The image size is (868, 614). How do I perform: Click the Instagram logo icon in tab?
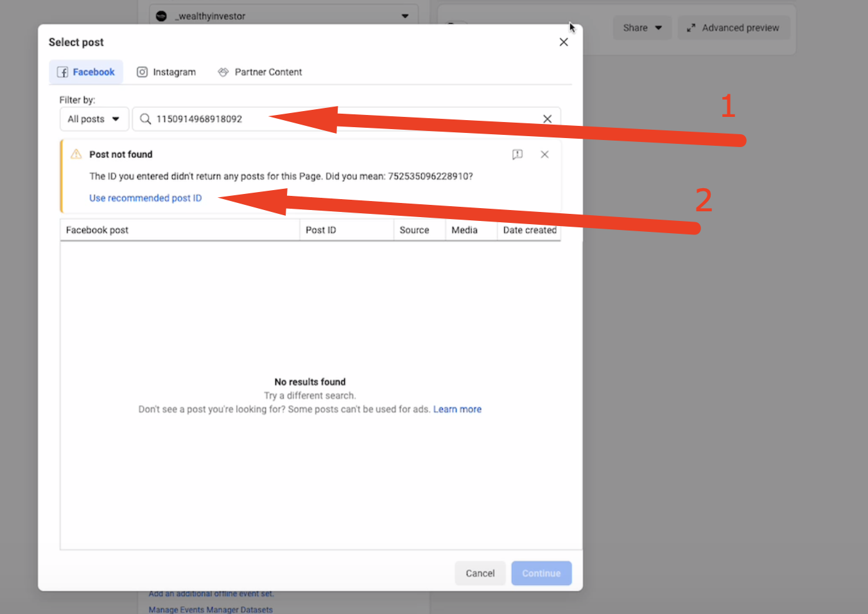(143, 72)
